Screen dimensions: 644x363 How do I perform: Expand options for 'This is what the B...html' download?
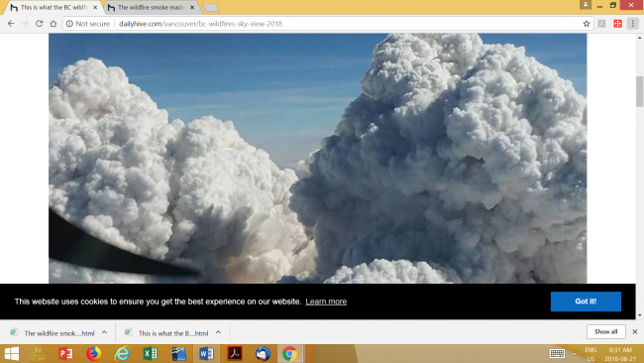pyautogui.click(x=219, y=332)
